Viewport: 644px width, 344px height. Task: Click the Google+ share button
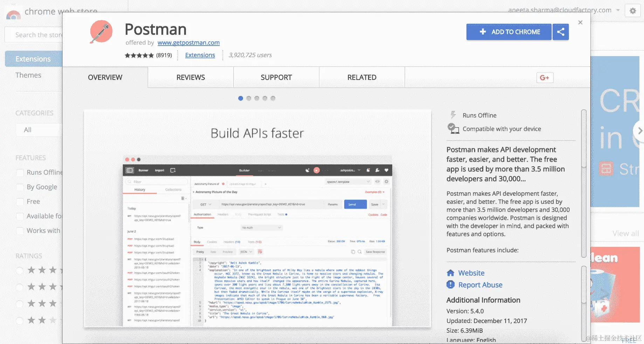(x=545, y=77)
